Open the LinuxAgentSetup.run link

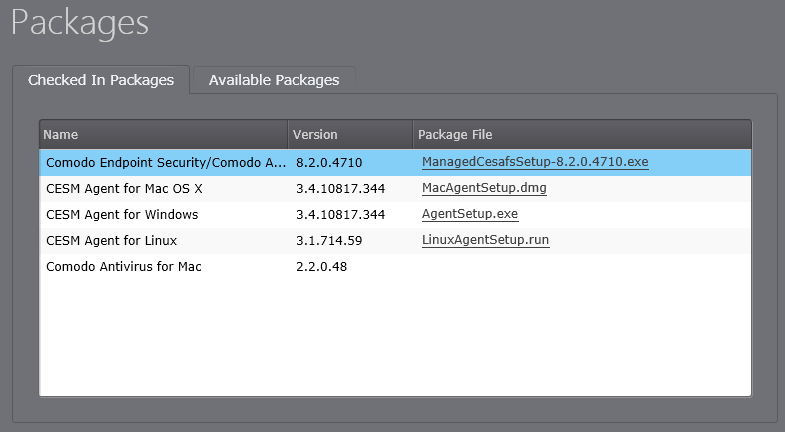click(486, 240)
